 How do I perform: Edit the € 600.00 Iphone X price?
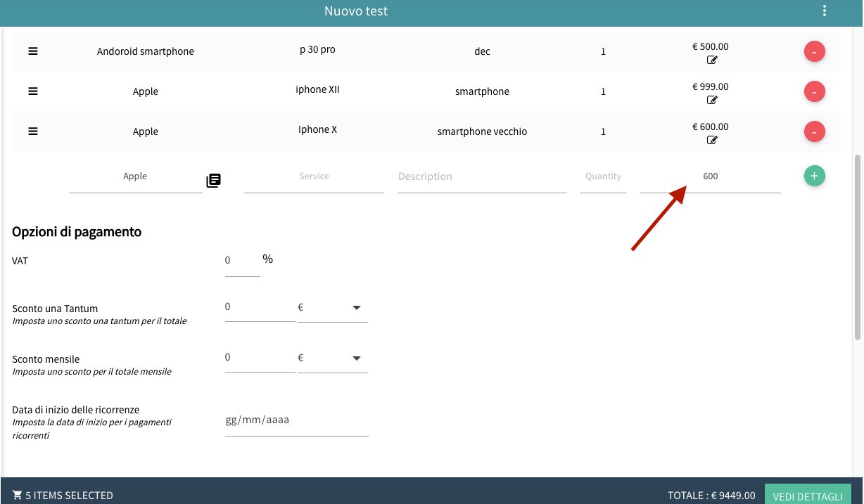[x=711, y=141]
